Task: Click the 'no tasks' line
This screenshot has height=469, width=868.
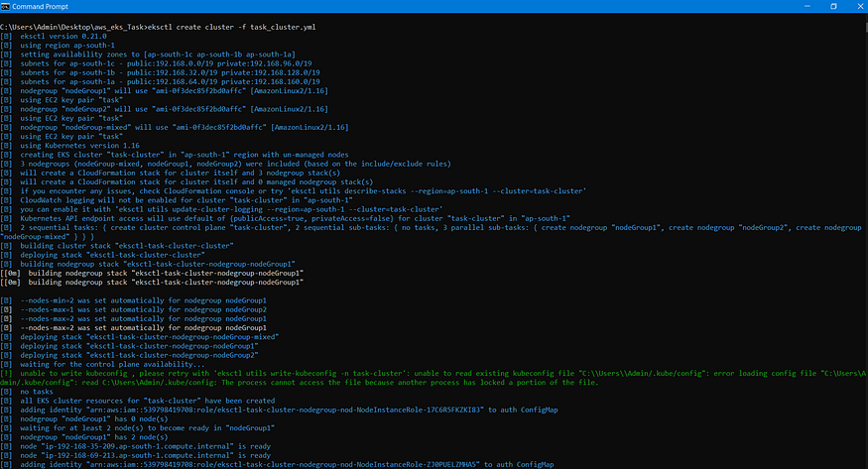Action: click(x=37, y=392)
